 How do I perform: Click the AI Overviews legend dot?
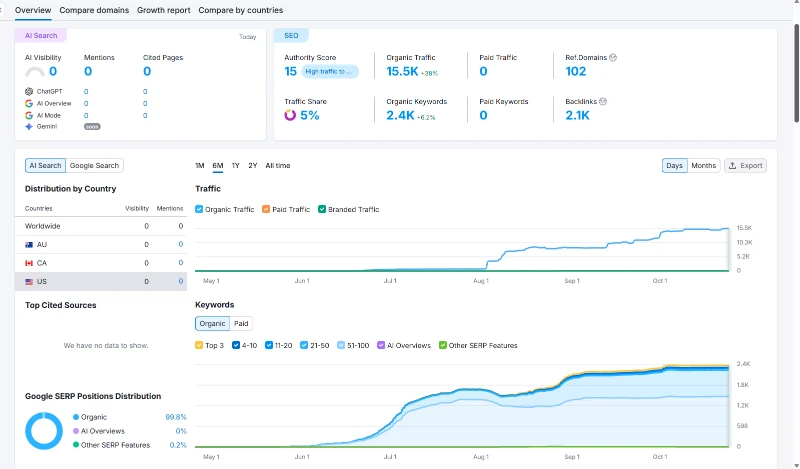pyautogui.click(x=76, y=431)
